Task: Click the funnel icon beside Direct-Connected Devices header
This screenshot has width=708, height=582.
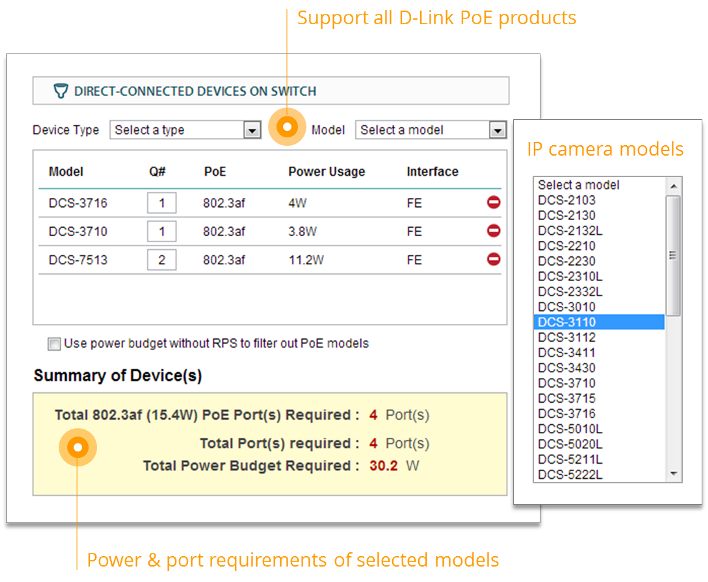Action: coord(61,91)
